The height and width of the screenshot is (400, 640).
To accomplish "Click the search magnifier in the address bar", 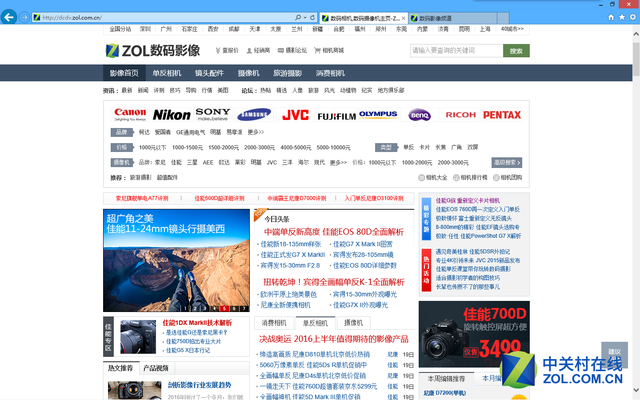I will pyautogui.click(x=298, y=18).
